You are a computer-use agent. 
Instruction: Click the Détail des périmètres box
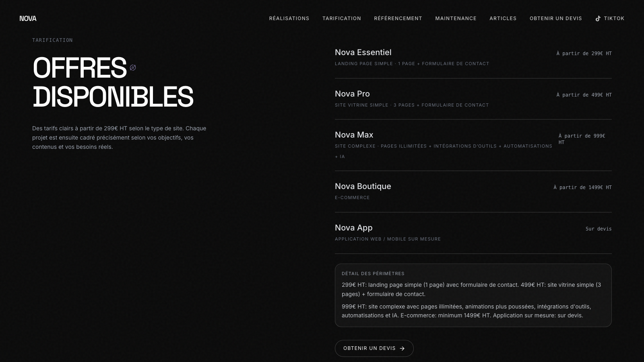473,295
